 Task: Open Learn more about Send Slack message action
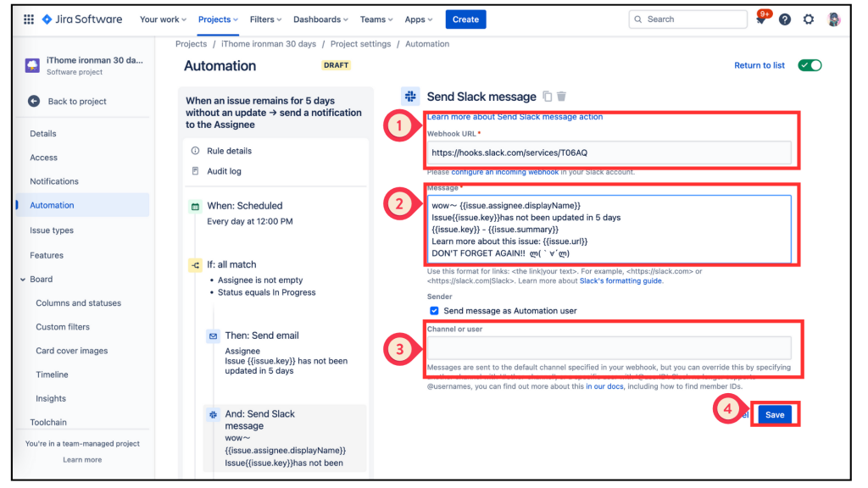[x=515, y=117]
